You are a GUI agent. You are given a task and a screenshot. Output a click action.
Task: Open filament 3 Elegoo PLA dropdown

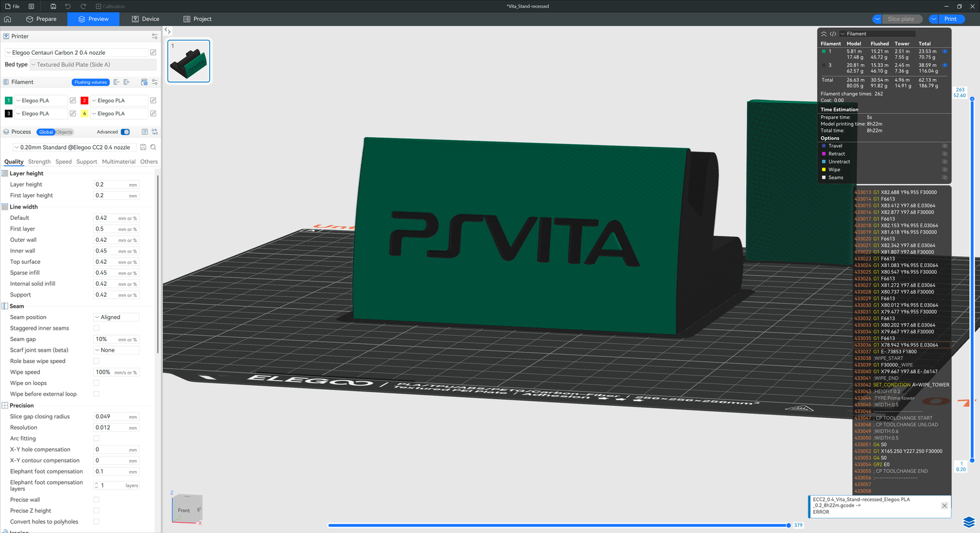point(41,113)
